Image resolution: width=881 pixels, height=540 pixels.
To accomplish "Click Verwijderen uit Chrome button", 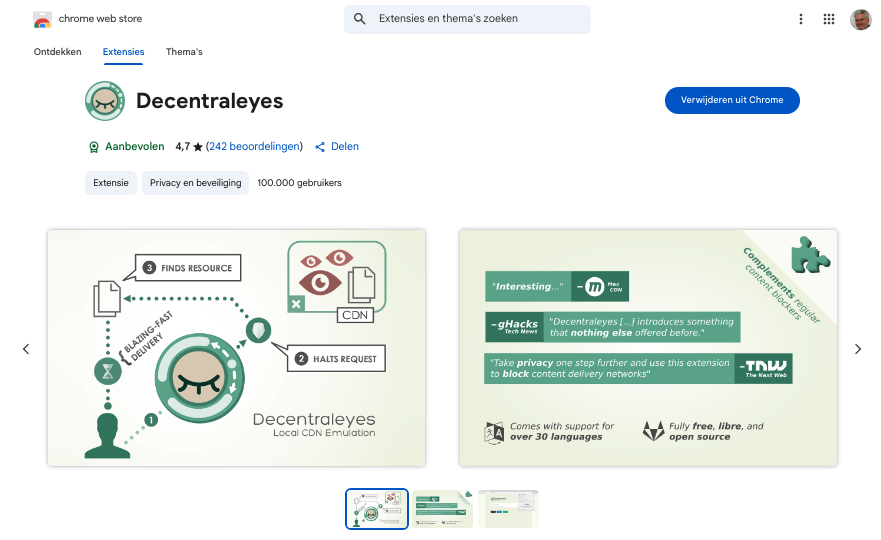I will [x=732, y=100].
